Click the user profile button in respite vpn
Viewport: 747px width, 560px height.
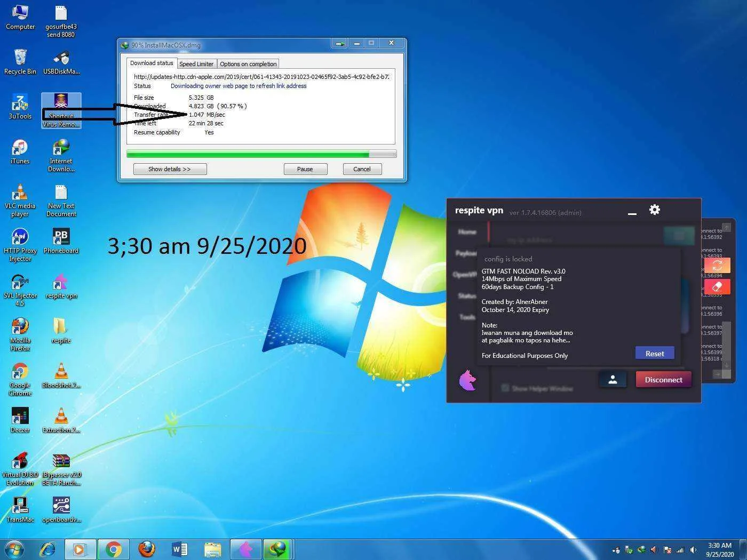click(x=613, y=380)
